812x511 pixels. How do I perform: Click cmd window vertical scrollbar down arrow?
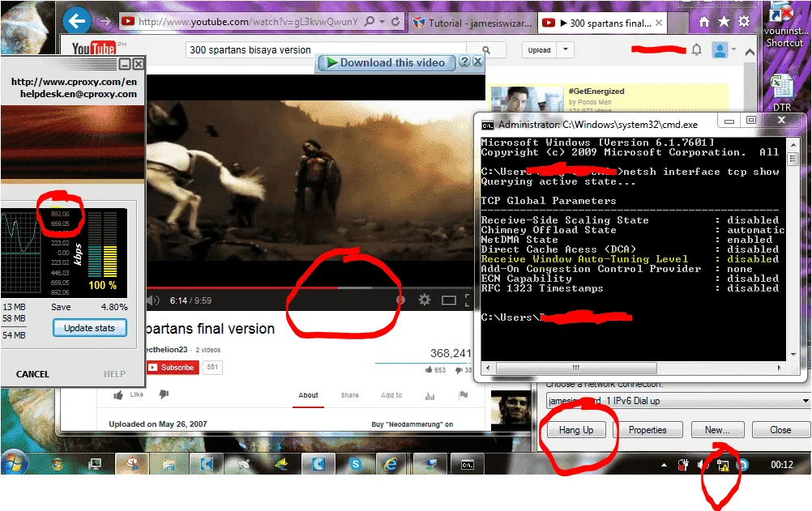tap(793, 355)
